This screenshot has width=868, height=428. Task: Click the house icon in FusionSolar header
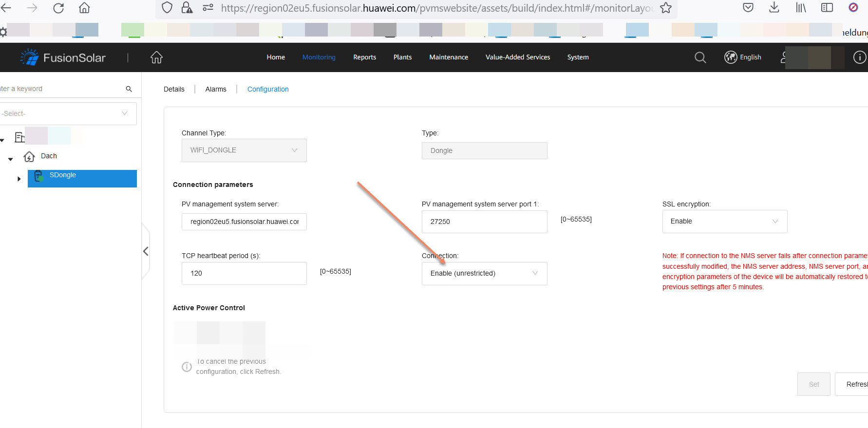click(x=156, y=57)
